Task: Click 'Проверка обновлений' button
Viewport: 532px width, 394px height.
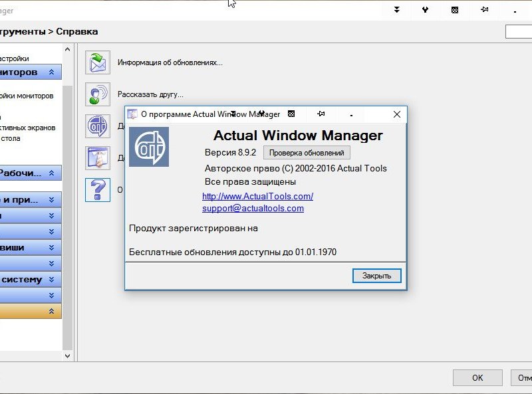Action: 307,153
